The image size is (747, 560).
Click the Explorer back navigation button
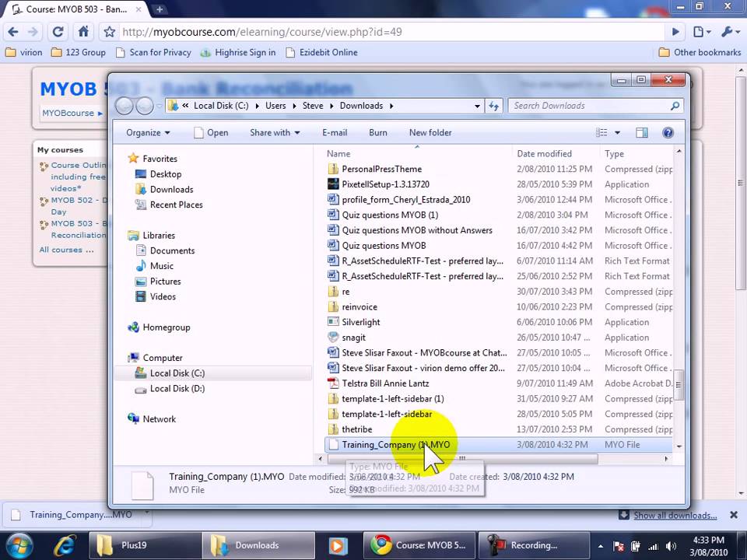[x=124, y=106]
